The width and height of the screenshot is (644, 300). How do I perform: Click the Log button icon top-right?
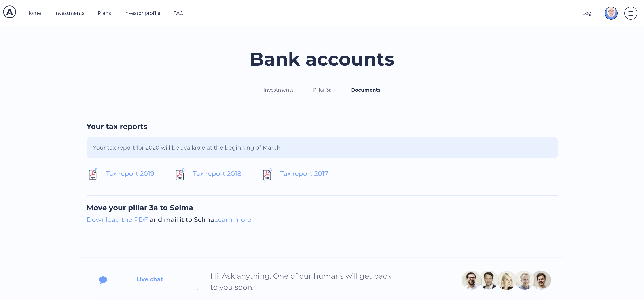click(x=587, y=13)
